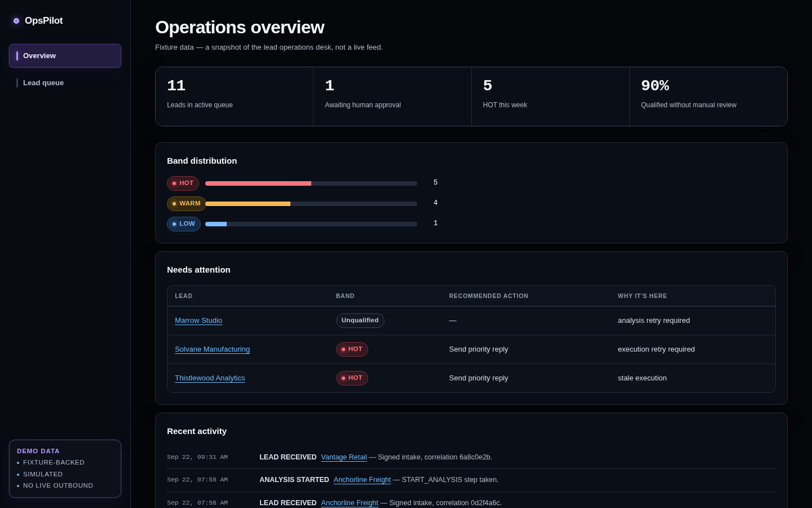The image size is (812, 508).
Task: Click the RECOMMENDED ACTION column header
Action: (488, 296)
